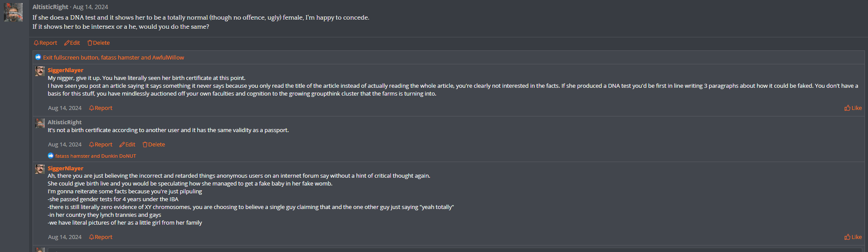This screenshot has width=868, height=252.
Task: View users who liked the main post
Action: tap(113, 57)
